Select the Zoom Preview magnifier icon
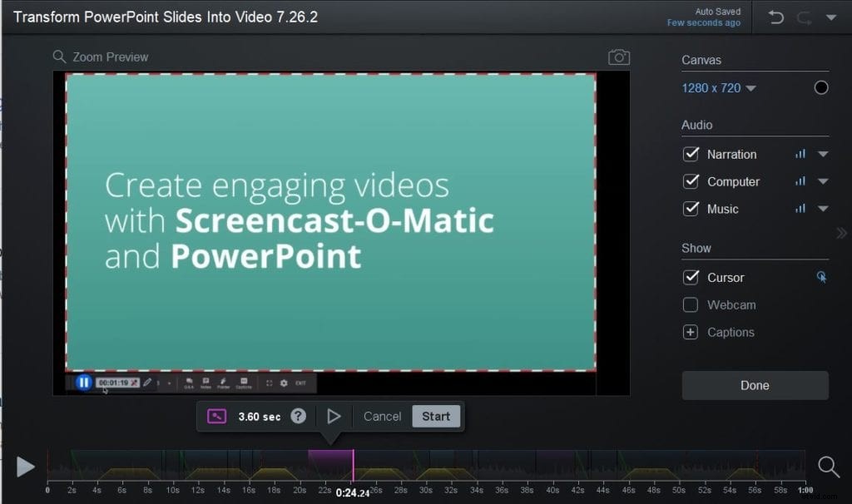The width and height of the screenshot is (852, 504). click(x=58, y=57)
